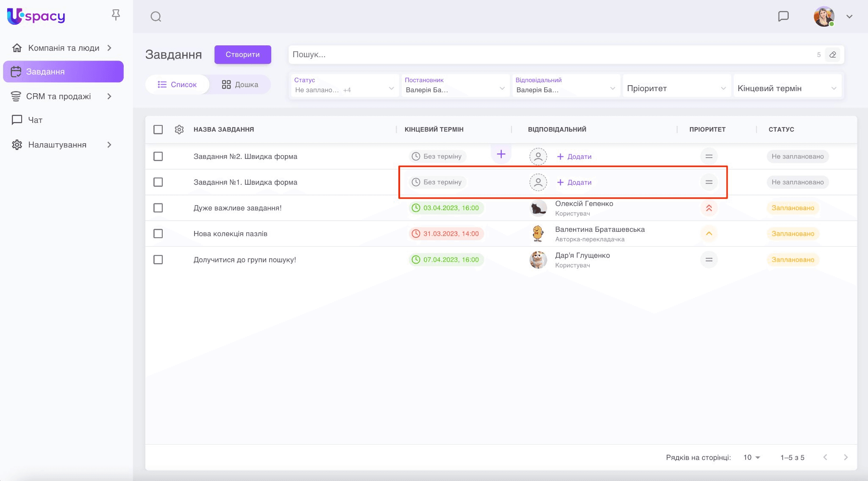Click Додати assignee for Завдання №1
The height and width of the screenshot is (481, 868).
coord(574,182)
